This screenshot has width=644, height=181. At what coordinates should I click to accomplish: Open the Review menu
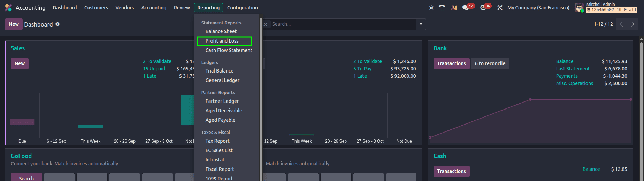coord(182,8)
